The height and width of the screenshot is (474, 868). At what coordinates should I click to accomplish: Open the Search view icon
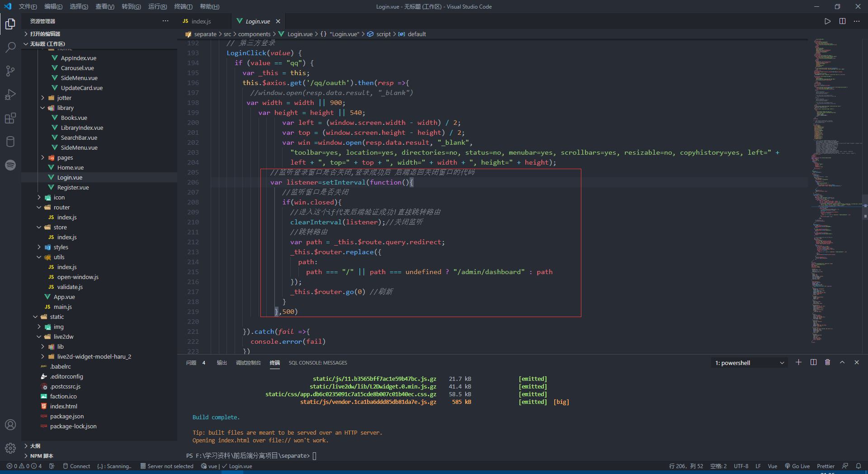click(10, 47)
